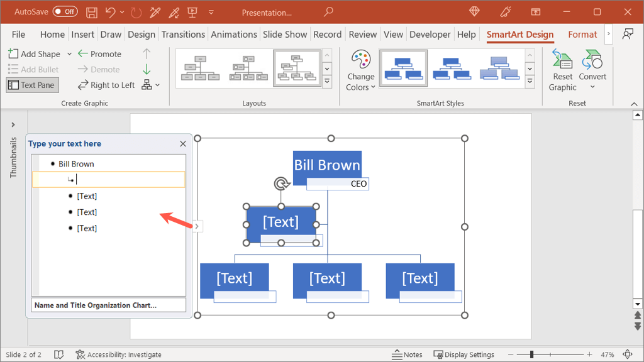This screenshot has height=362, width=644.
Task: Close the Type your text here pane
Action: pos(183,144)
